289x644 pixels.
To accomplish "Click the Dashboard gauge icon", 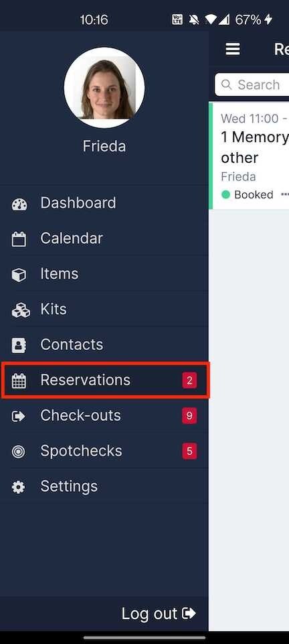I will (x=19, y=204).
